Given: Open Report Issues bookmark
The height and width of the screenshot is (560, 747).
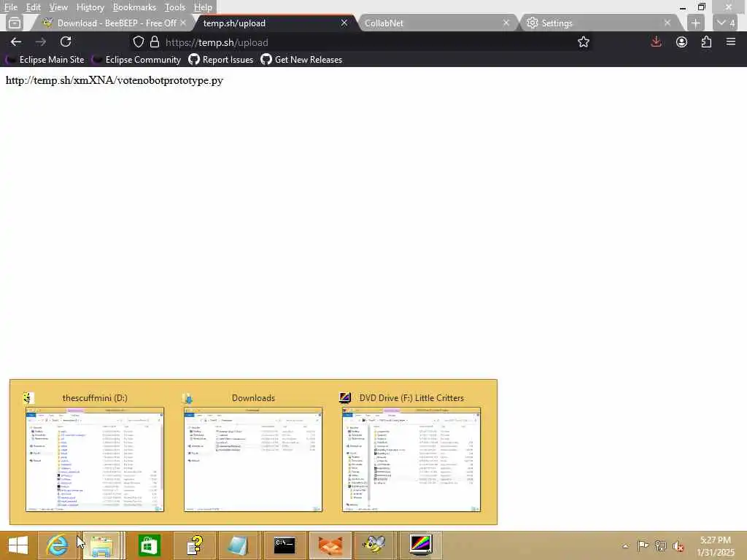Looking at the screenshot, I should click(x=221, y=60).
